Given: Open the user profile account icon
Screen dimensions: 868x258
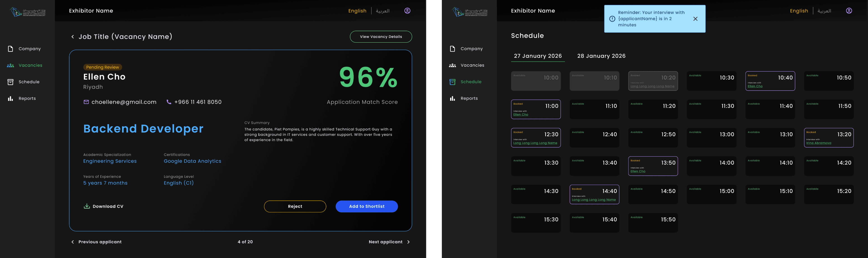Looking at the screenshot, I should tap(407, 10).
